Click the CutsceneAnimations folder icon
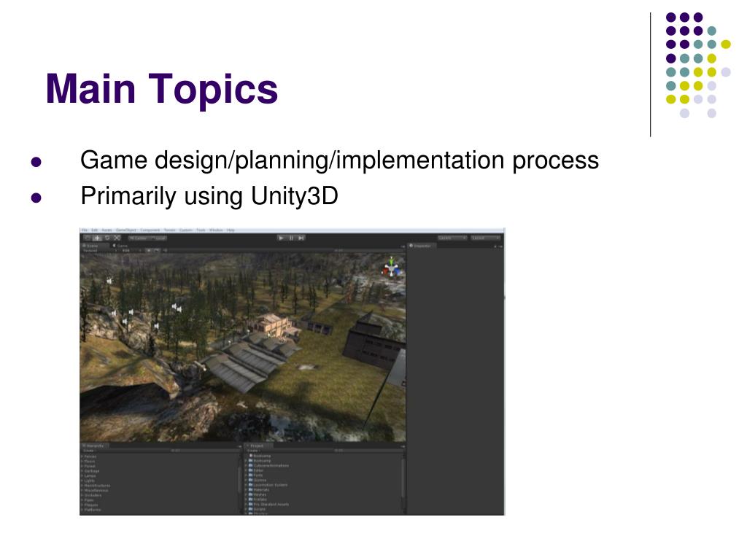Screen dimensions: 747x560 tap(251, 466)
